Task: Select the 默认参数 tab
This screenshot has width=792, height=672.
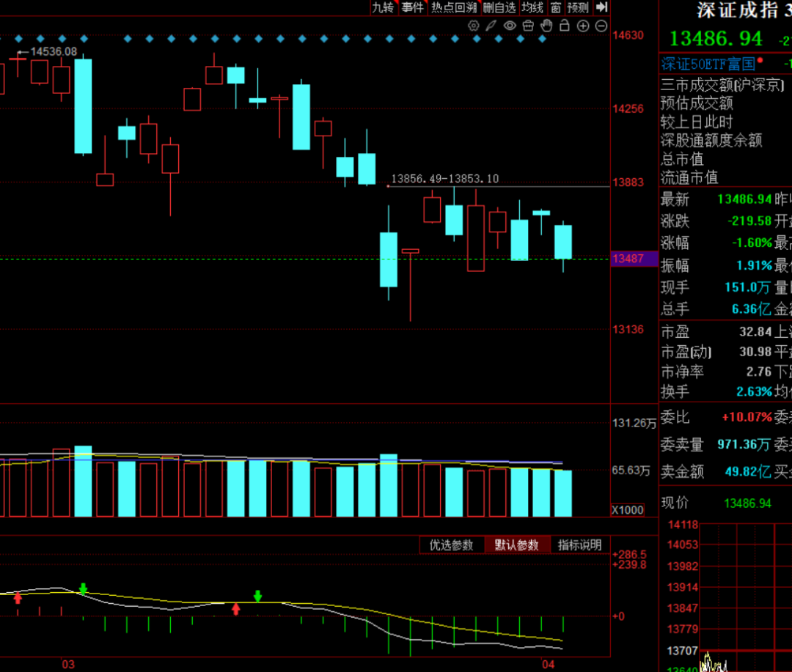Action: pos(516,544)
